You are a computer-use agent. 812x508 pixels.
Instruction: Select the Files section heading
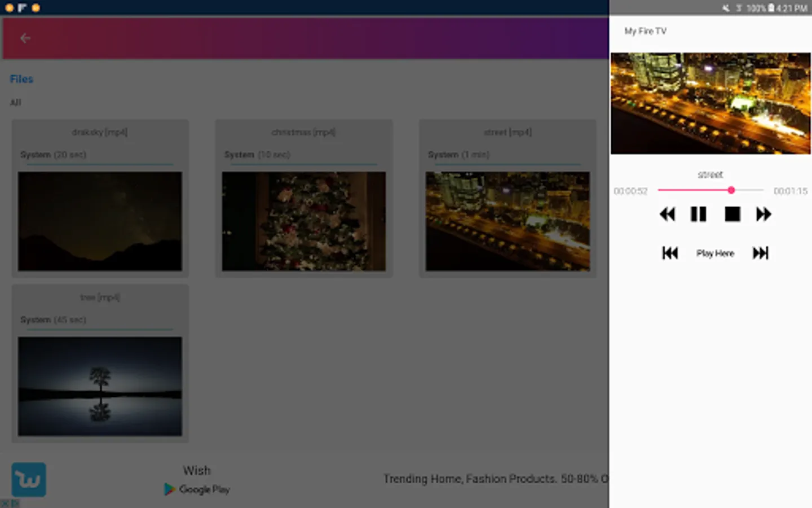21,79
